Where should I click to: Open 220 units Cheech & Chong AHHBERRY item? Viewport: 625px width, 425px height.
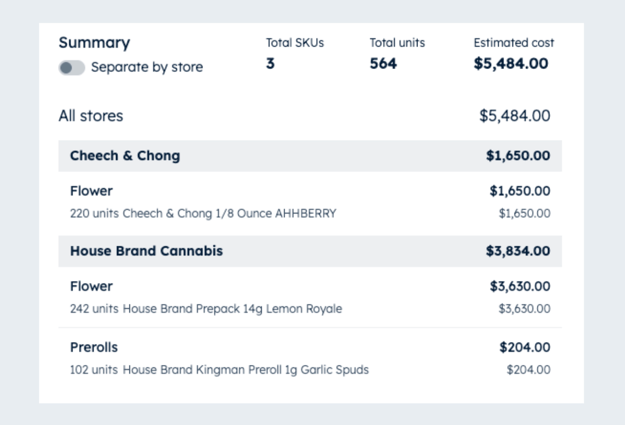[x=203, y=213]
